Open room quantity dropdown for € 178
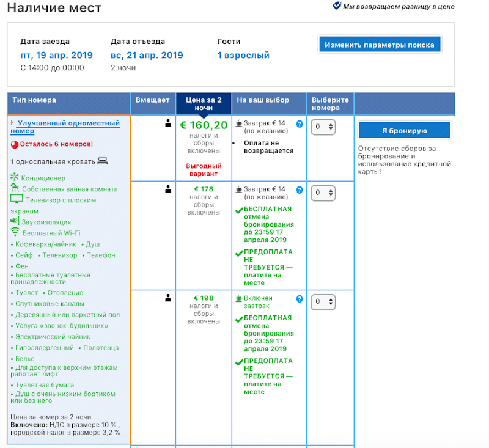Screen dimensions: 489x448 coord(323,193)
